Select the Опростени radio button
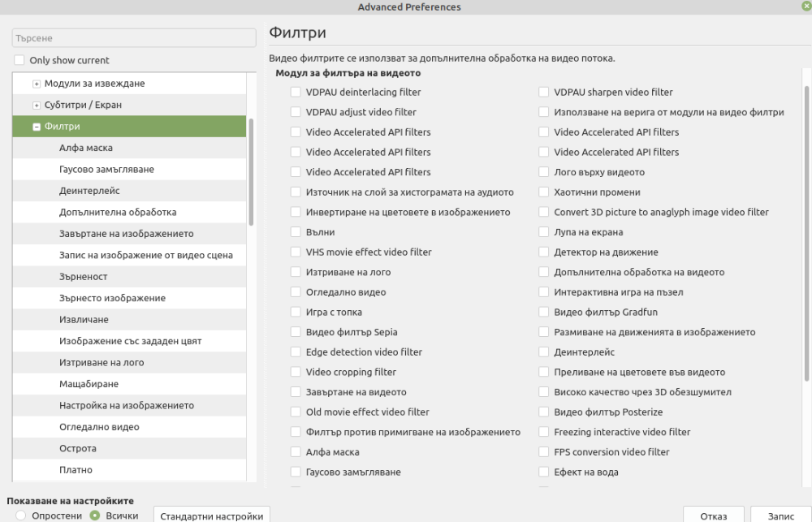Screen dimensions: 812x522 (x=21, y=516)
